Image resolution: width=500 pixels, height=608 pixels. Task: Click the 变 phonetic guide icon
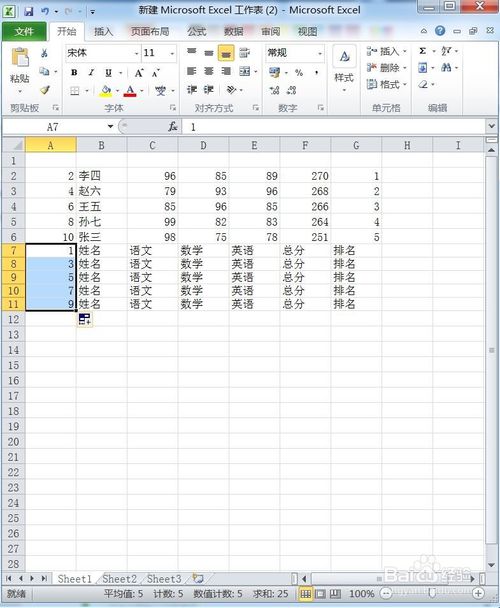point(161,91)
